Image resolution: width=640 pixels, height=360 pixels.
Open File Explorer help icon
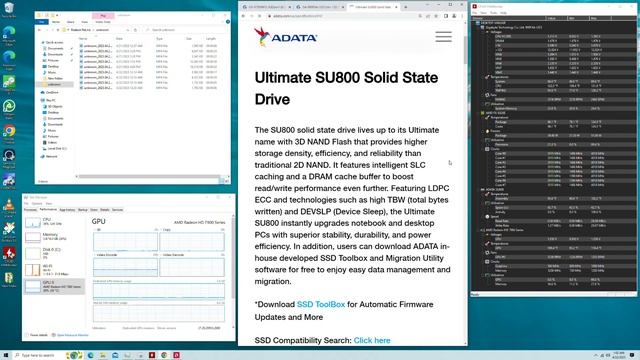tap(228, 22)
